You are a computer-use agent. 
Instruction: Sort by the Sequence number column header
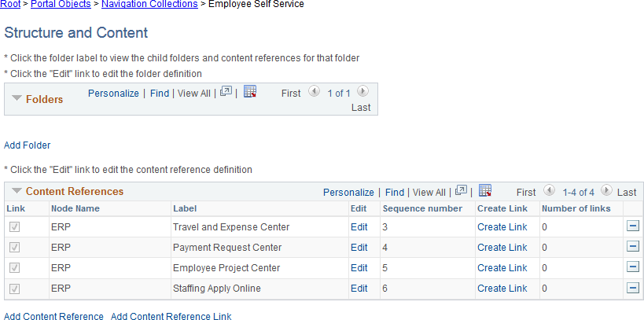point(421,208)
